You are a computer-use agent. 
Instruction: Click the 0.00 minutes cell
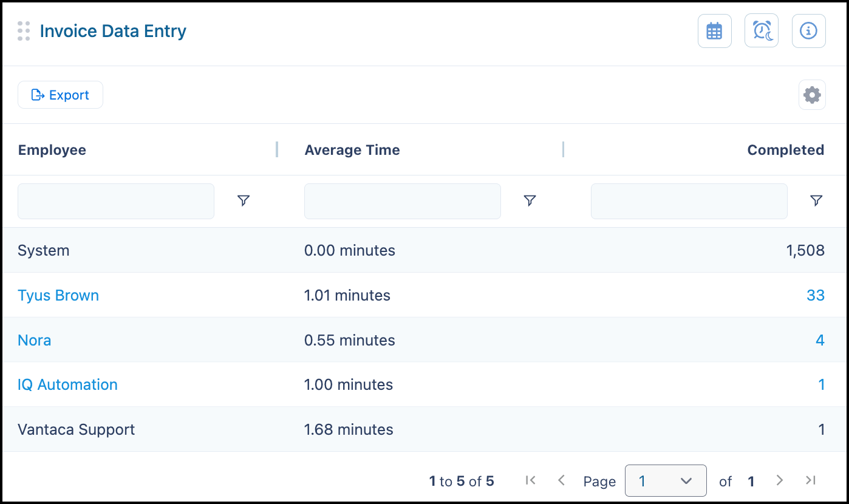click(x=350, y=251)
